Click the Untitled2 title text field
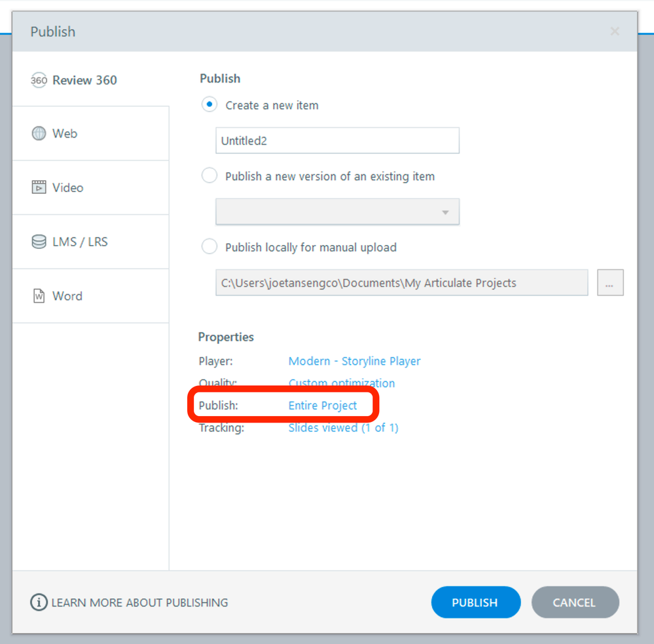This screenshot has width=654, height=644. [x=337, y=141]
